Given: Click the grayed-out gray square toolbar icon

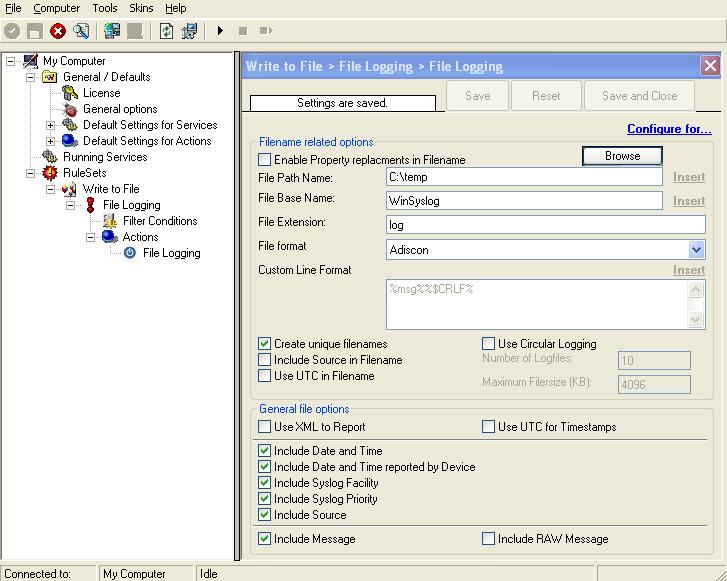Looking at the screenshot, I should click(134, 31).
